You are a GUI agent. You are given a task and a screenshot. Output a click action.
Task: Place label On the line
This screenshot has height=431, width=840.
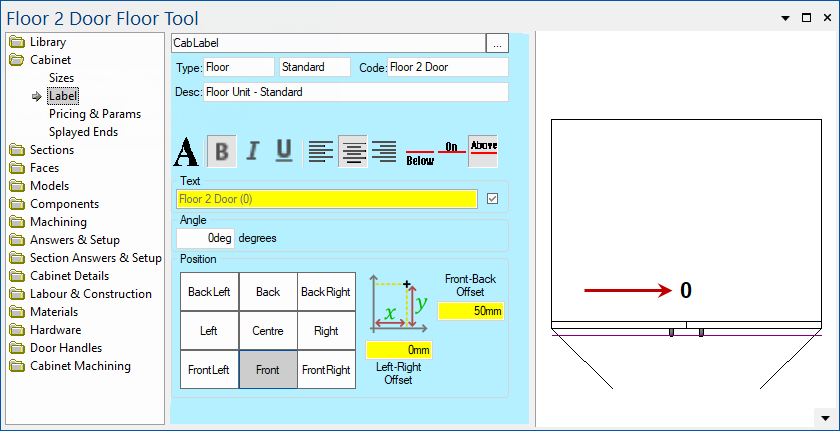click(452, 148)
